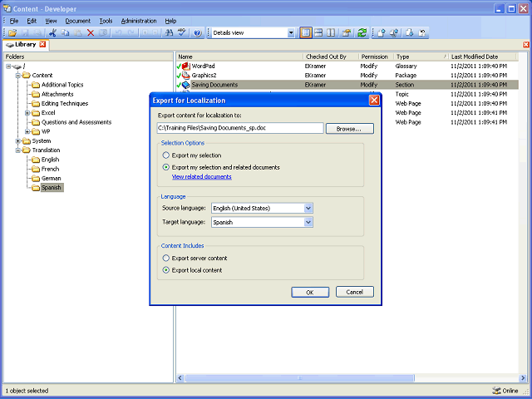Click the Browse... button

(350, 129)
